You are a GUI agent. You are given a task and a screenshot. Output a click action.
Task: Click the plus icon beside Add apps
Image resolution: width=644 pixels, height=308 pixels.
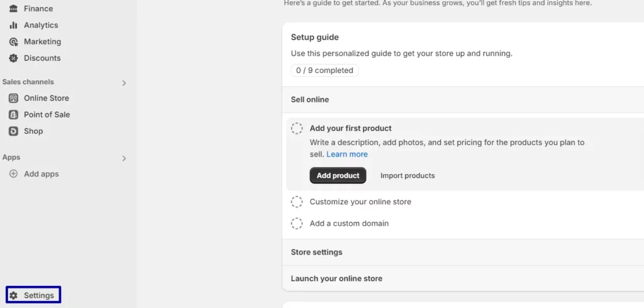click(x=14, y=173)
